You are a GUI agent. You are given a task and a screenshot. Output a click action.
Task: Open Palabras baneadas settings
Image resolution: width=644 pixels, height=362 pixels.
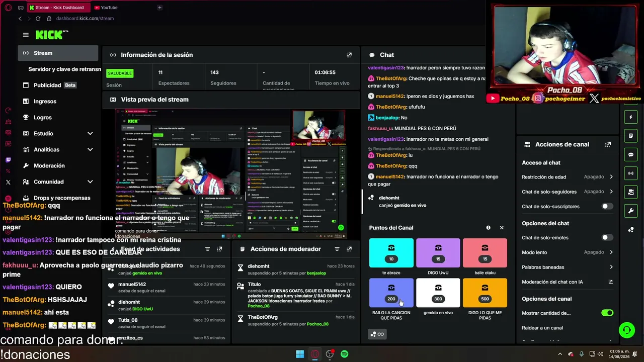pos(568,267)
